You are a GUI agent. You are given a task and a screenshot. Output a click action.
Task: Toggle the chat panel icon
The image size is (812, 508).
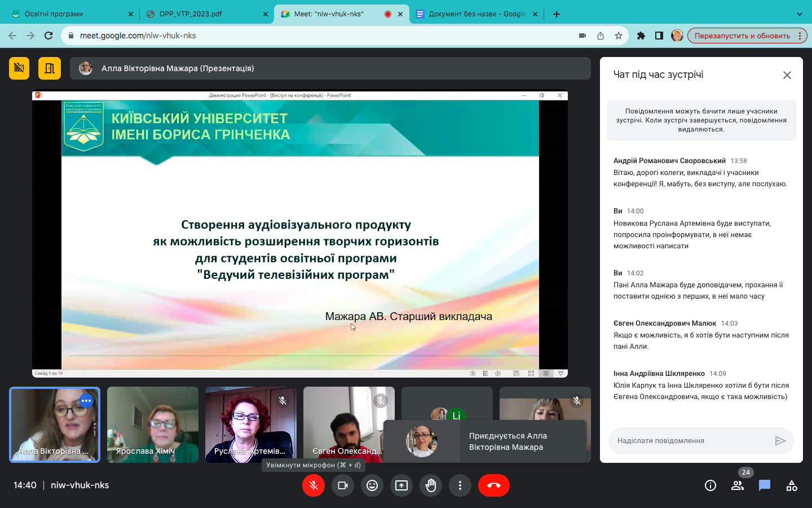coord(765,485)
